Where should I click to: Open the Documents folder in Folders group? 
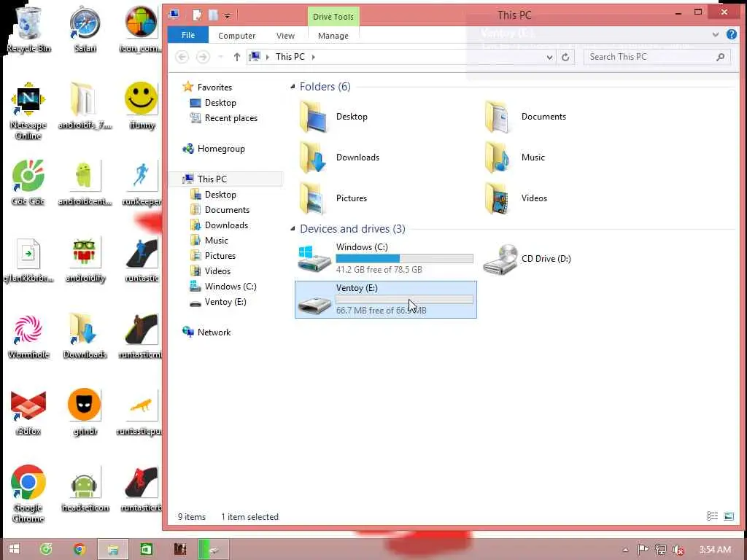click(x=525, y=117)
